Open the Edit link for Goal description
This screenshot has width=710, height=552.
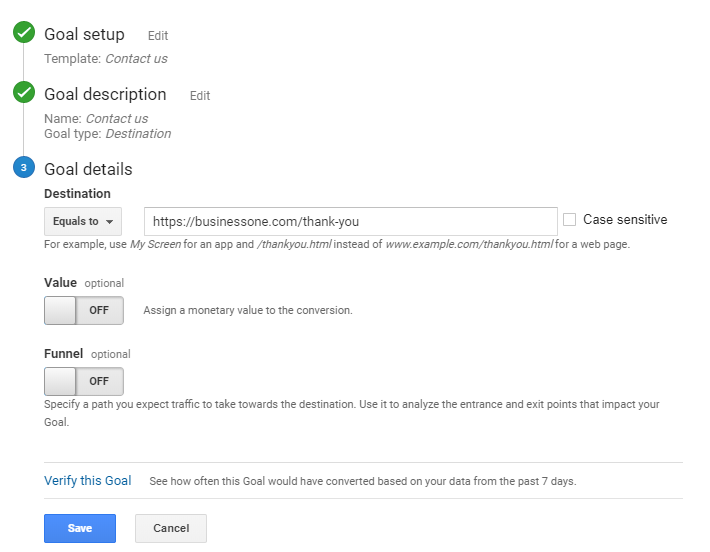(200, 96)
